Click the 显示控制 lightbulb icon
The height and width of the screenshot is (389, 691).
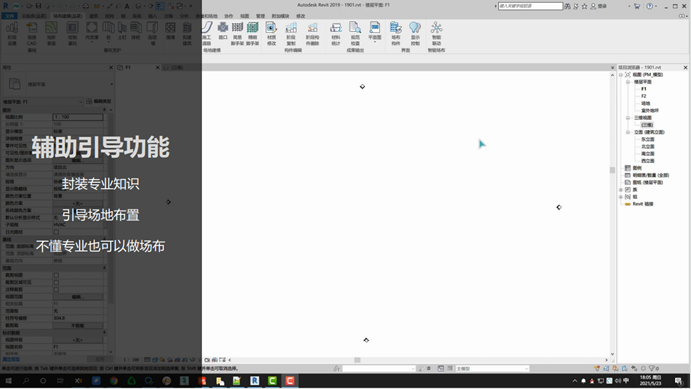[x=415, y=33]
